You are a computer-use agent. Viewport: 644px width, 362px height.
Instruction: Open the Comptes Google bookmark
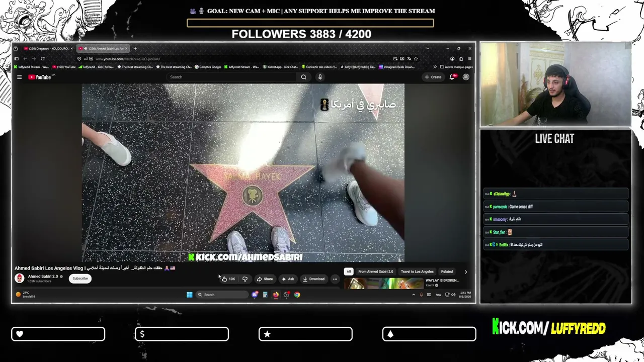(x=208, y=67)
